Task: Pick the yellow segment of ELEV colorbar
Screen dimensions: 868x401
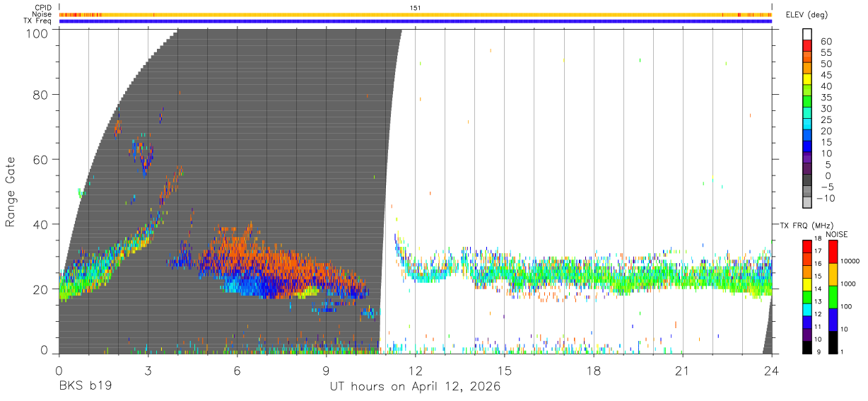Action: 808,80
